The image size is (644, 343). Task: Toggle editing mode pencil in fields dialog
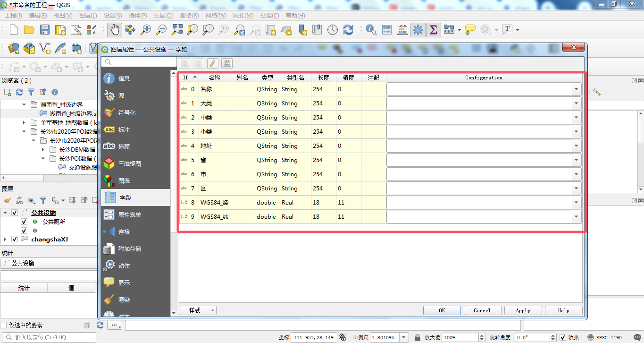213,63
